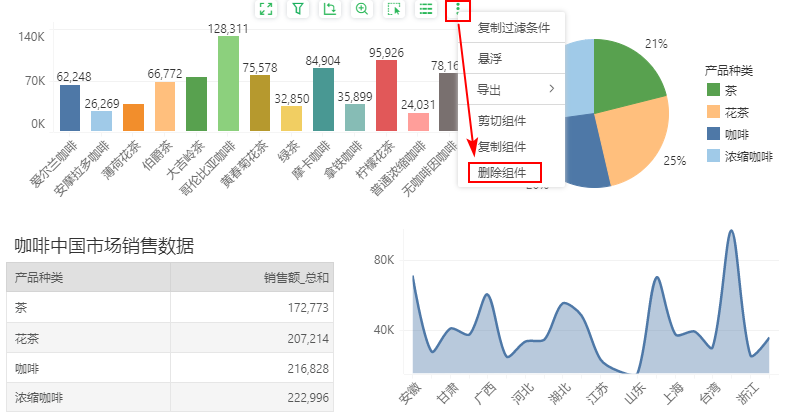787x420 pixels.
Task: Click 删除组件 to delete the component
Action: click(x=504, y=173)
